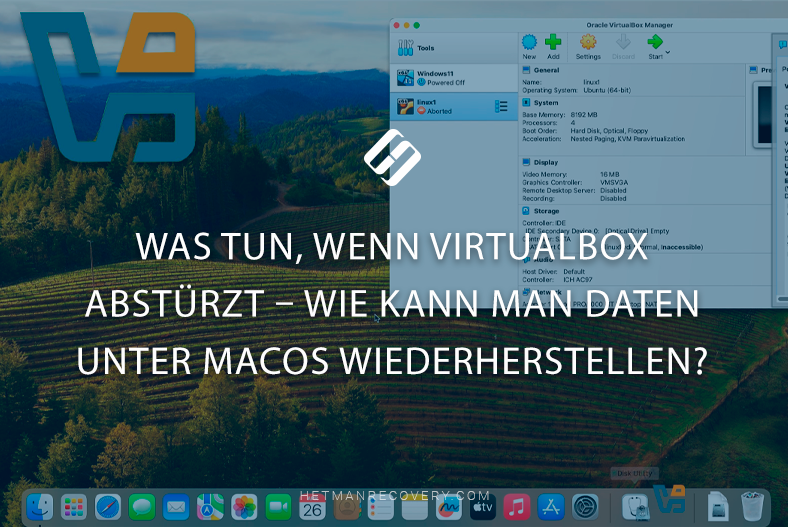Open Mail from the dock

[x=176, y=506]
